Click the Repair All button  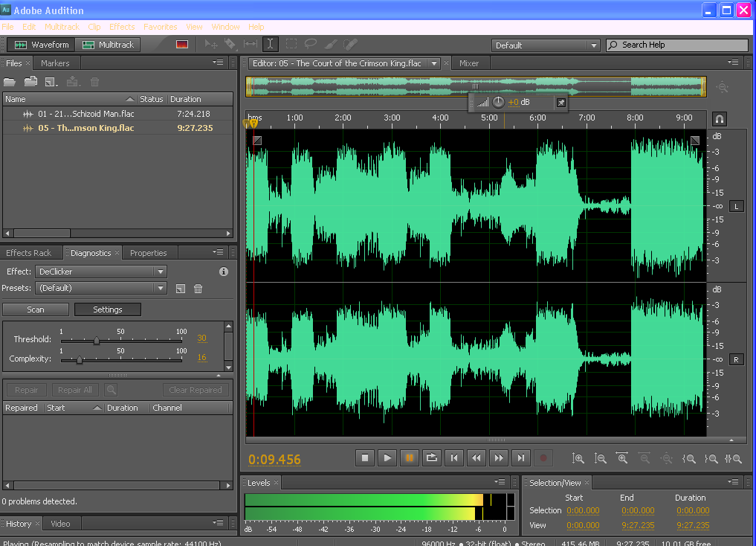[x=75, y=390]
